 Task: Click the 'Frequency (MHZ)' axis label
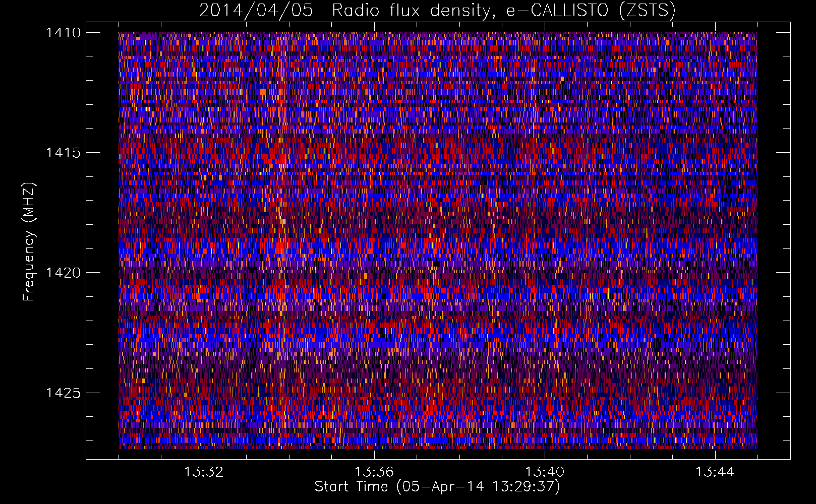(29, 242)
